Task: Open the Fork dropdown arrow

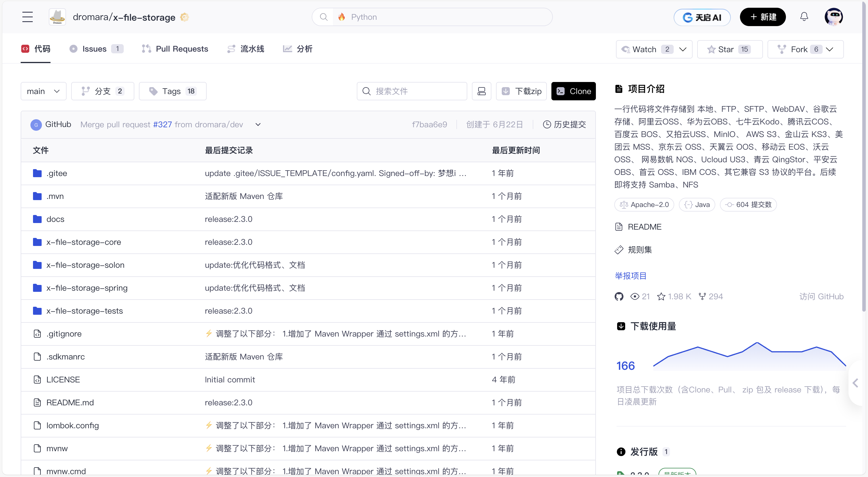Action: click(830, 50)
